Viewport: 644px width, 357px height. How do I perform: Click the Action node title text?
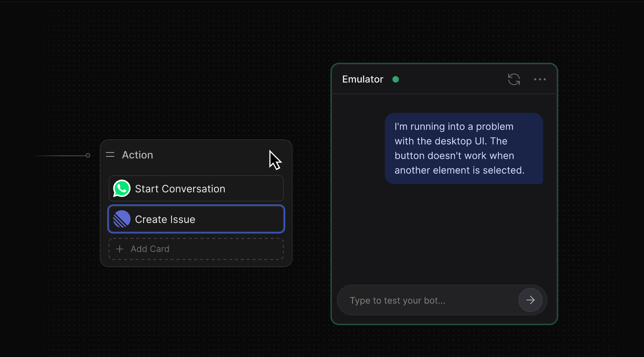137,155
